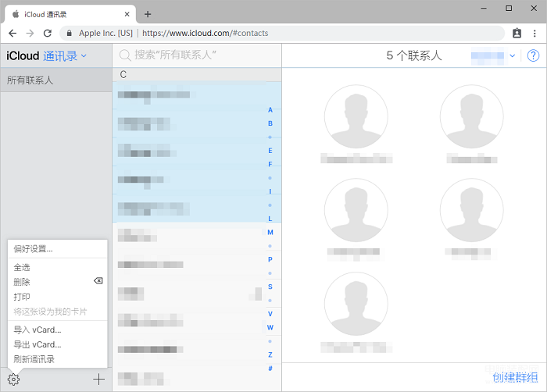Click the 创建群组 link
Image resolution: width=547 pixels, height=392 pixels.
pos(515,377)
